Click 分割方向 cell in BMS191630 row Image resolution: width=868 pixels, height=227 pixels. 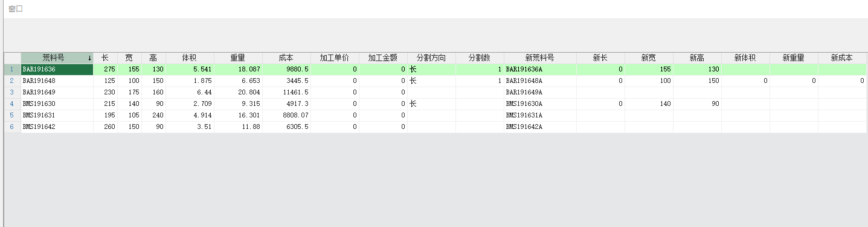(432, 104)
